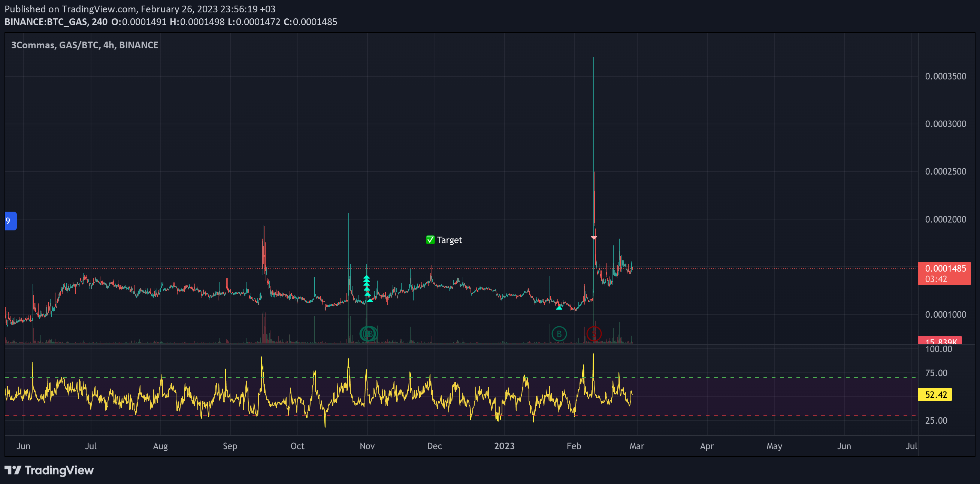The width and height of the screenshot is (980, 484).
Task: Click the 0.0003500 price axis label
Action: pyautogui.click(x=946, y=76)
